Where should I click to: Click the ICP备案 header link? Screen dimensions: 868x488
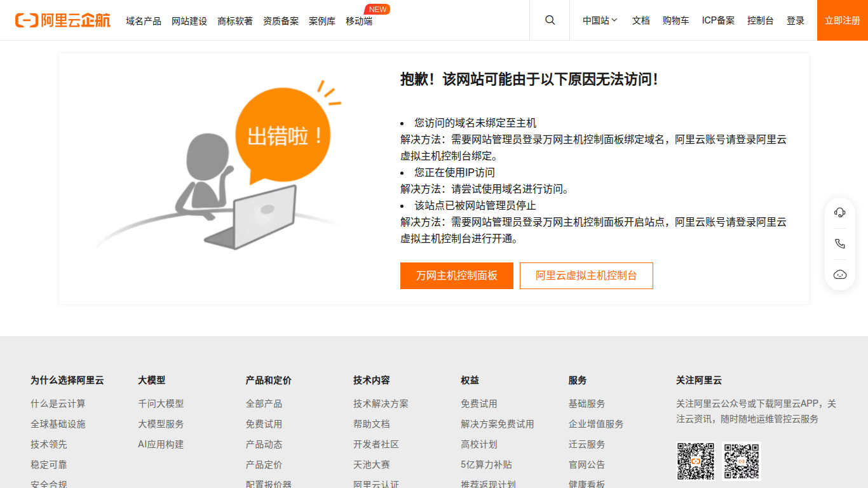tap(718, 20)
